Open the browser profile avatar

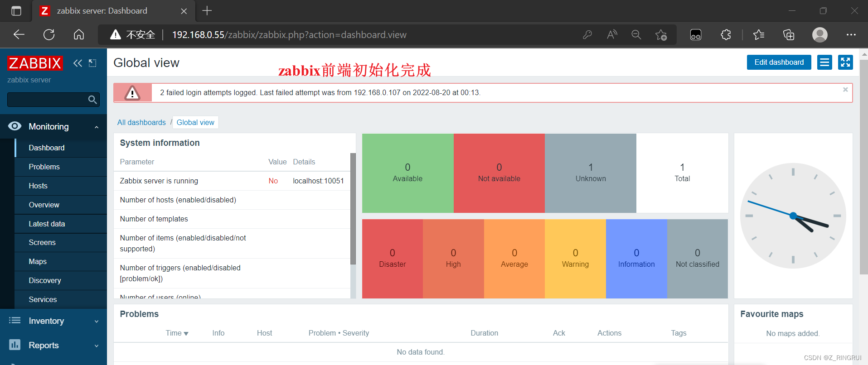click(x=820, y=34)
